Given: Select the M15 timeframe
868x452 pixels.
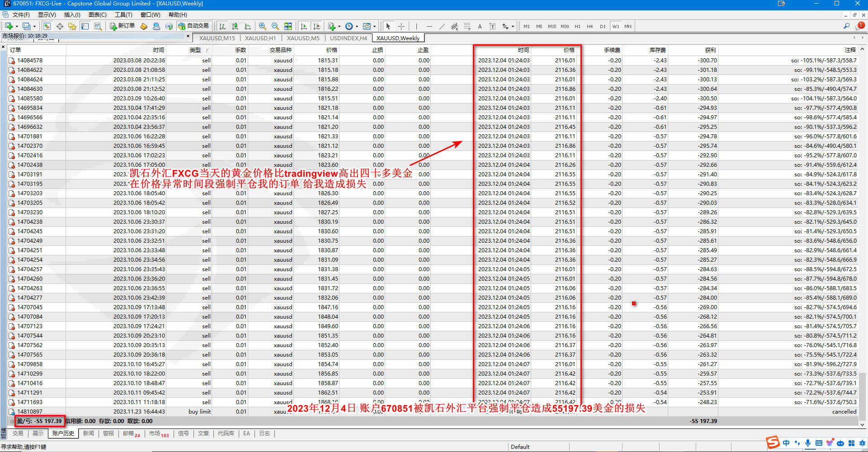Looking at the screenshot, I should coord(552,26).
